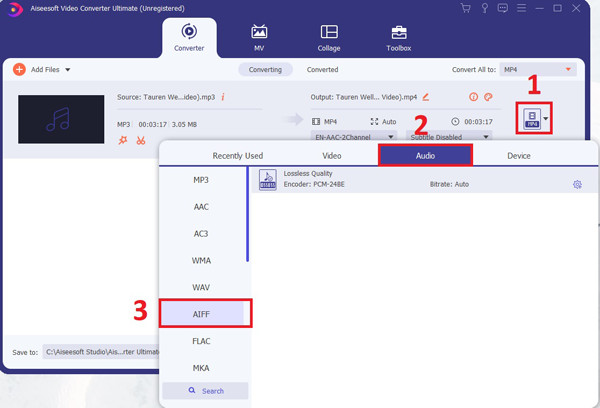Click the Aiseesoft app logo
This screenshot has height=408, width=600.
pos(15,9)
